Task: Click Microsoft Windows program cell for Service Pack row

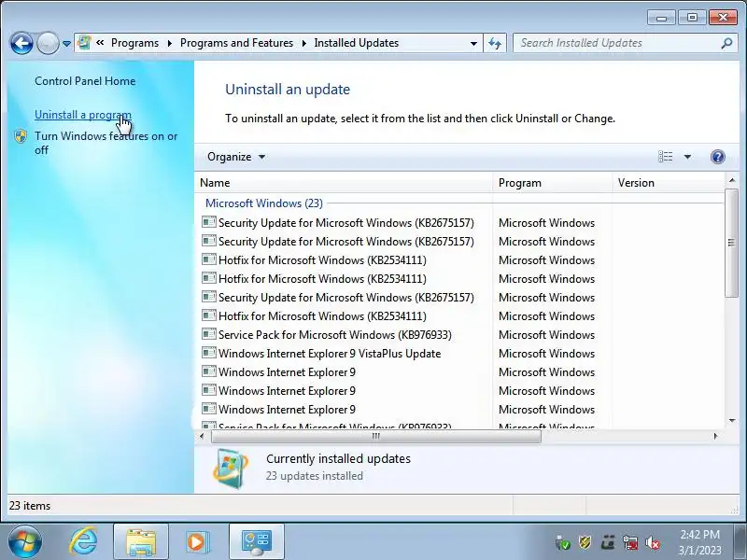Action: (546, 335)
